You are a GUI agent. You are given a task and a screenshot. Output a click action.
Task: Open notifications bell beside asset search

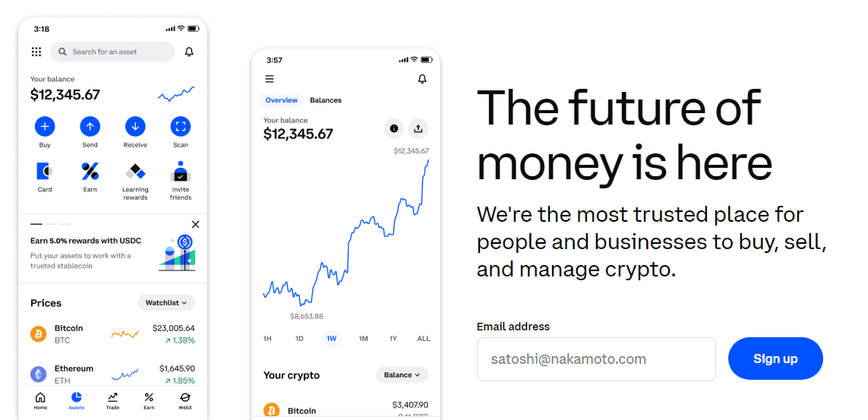point(189,52)
